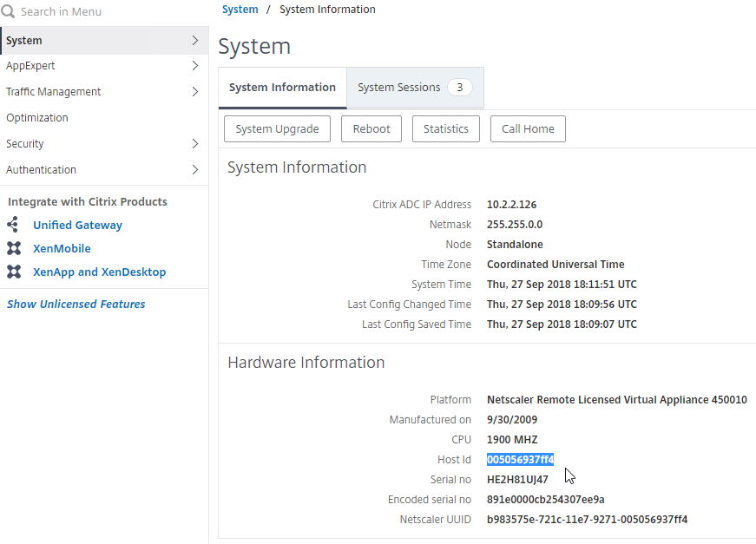Open the Statistics button

pyautogui.click(x=446, y=128)
